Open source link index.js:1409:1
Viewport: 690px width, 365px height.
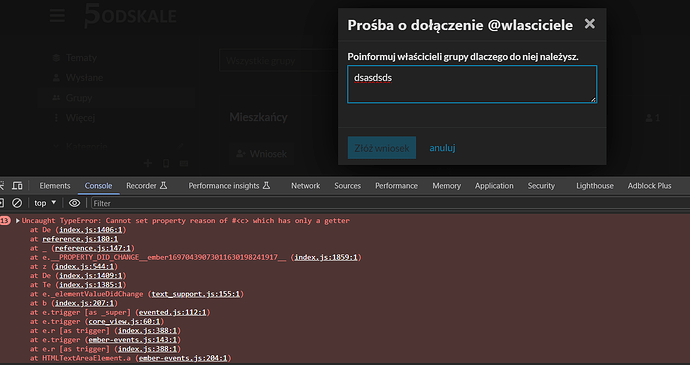coord(91,276)
